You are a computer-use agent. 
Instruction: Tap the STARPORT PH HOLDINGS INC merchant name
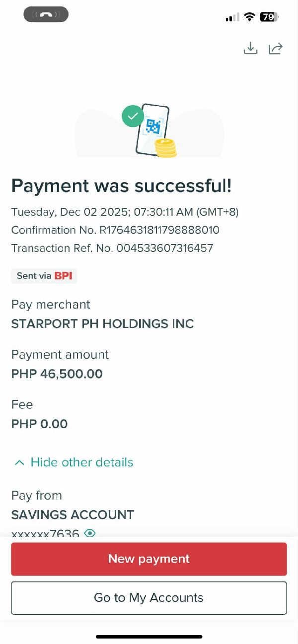[102, 324]
